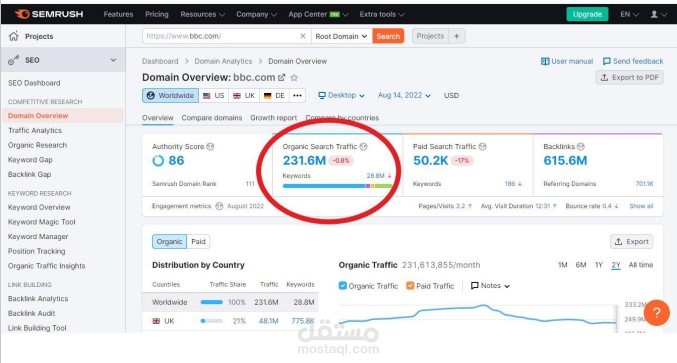Uncheck the Paid Traffic checkbox
677x363 pixels.
410,286
